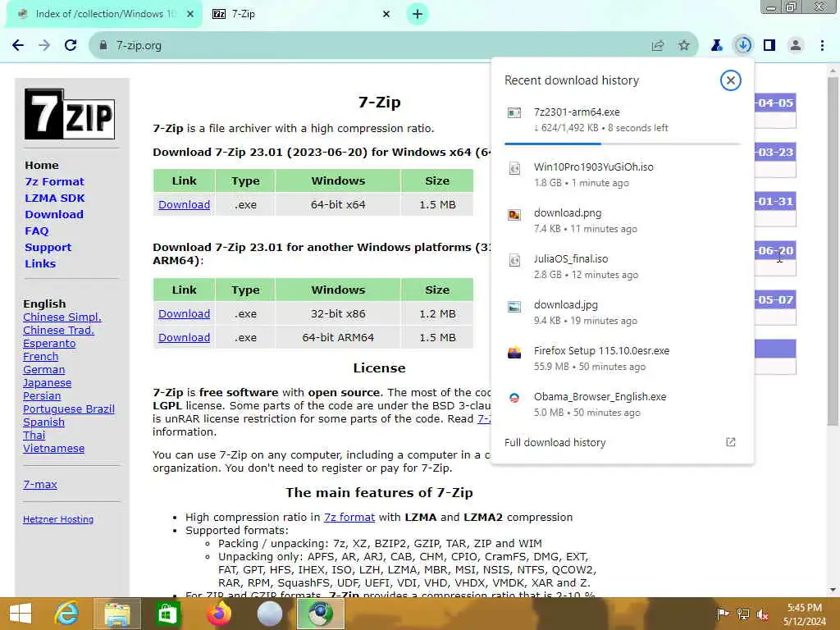This screenshot has width=840, height=630.
Task: Click the muted volume tray icon
Action: 763,614
